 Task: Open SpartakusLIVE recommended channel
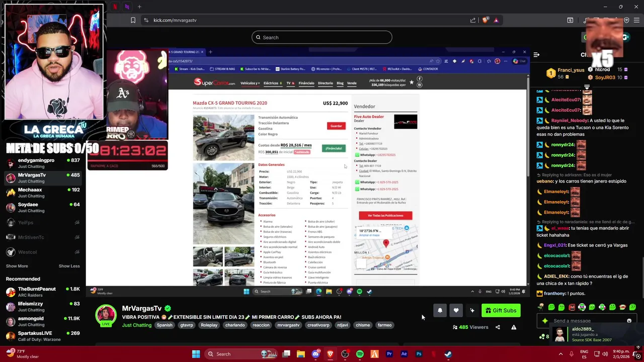point(43,336)
